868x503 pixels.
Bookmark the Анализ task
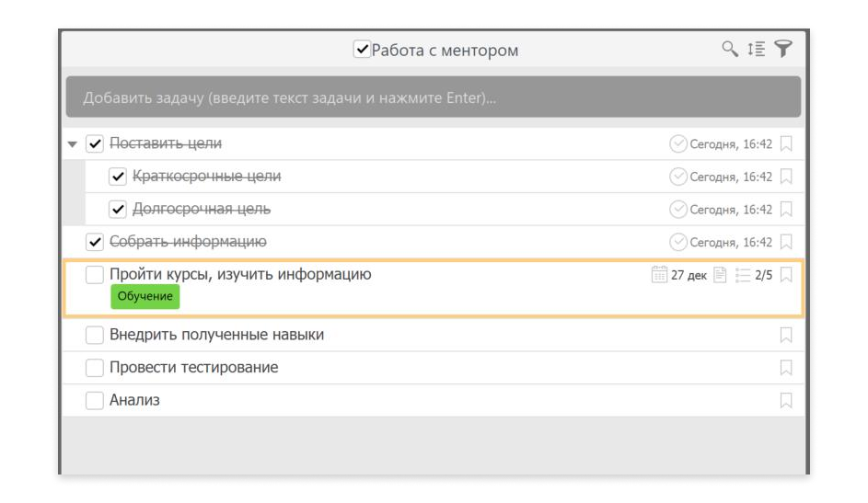point(785,400)
